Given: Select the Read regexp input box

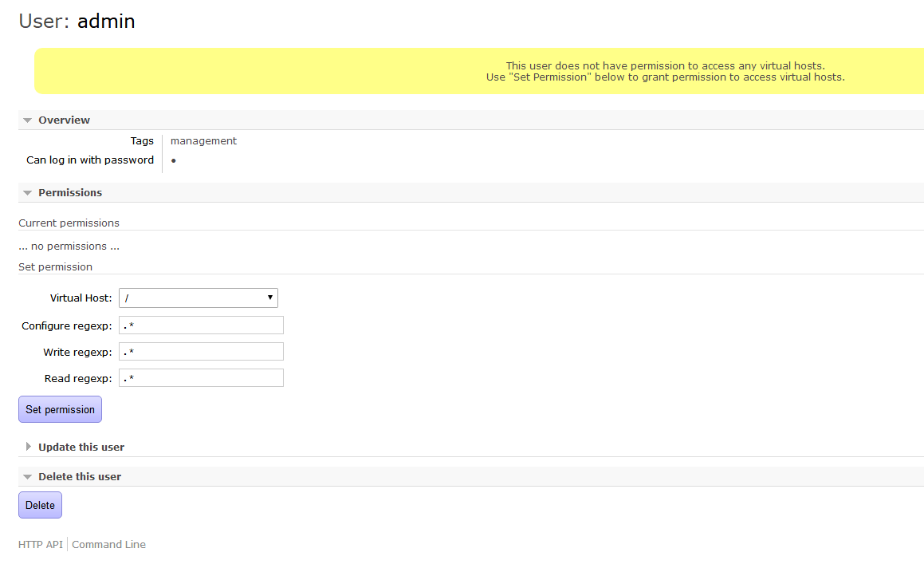Looking at the screenshot, I should click(201, 378).
